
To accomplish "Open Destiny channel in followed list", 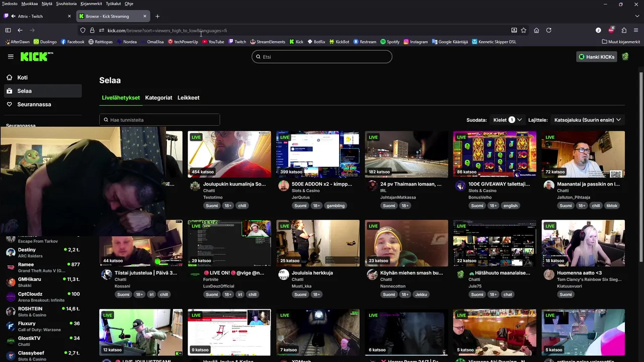I will coord(42,252).
